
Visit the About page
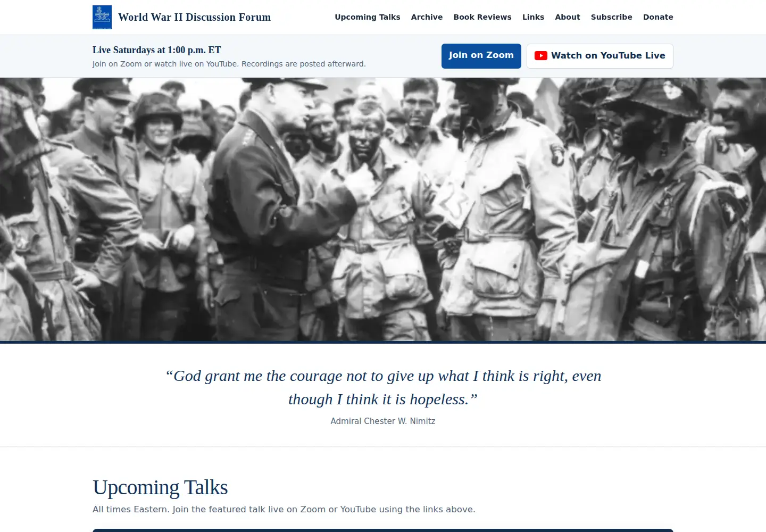568,17
